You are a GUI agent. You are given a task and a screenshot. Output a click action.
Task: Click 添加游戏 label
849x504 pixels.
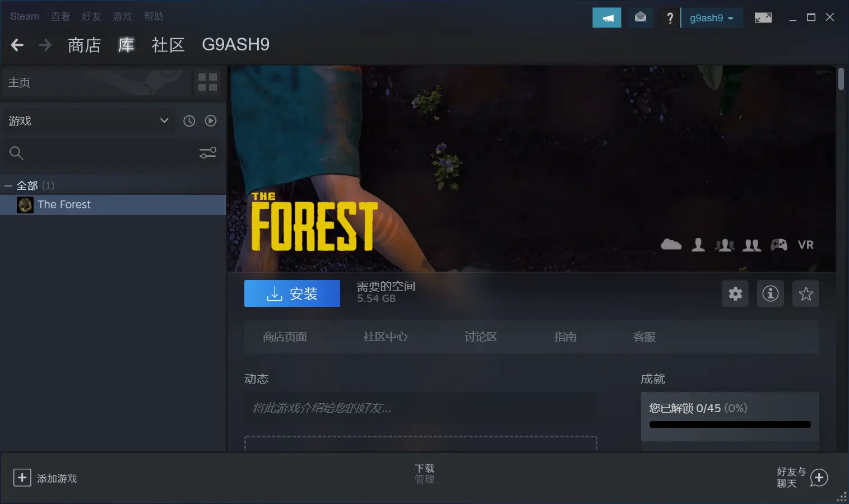click(x=57, y=479)
